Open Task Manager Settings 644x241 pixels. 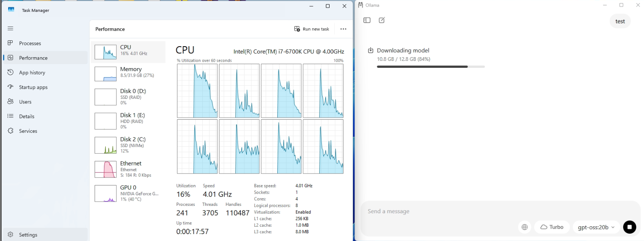click(45, 235)
